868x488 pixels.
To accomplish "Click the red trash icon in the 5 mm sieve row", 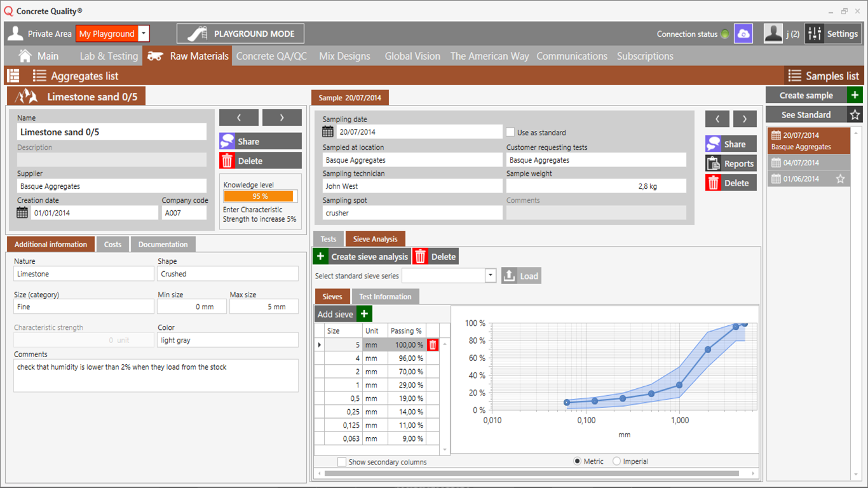I will (432, 345).
